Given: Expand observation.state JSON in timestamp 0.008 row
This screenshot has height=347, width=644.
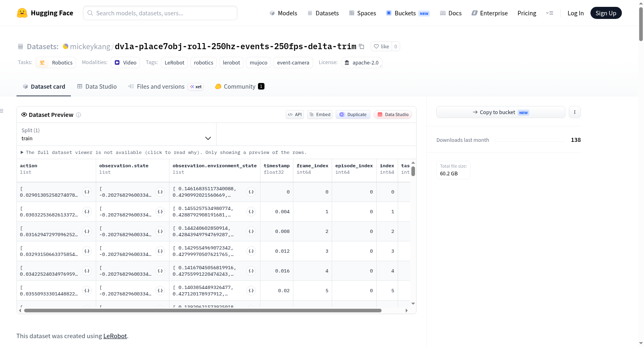Looking at the screenshot, I should coord(160,231).
